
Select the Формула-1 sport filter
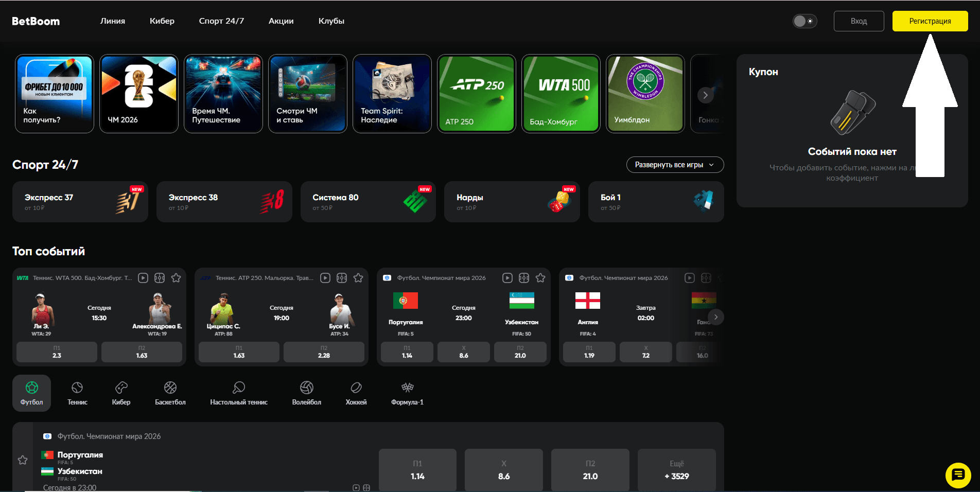pyautogui.click(x=407, y=393)
